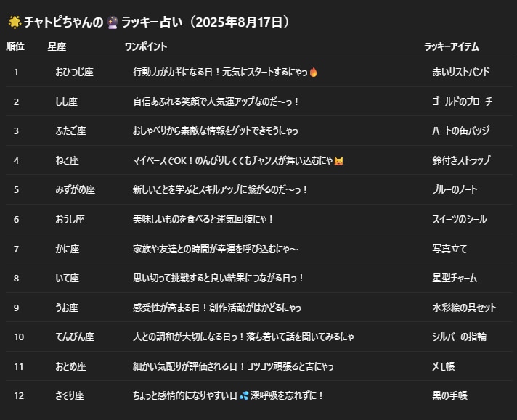Screen dimensions: 517x420
Task: Click the スイーツのシール lucky item
Action: tap(459, 219)
